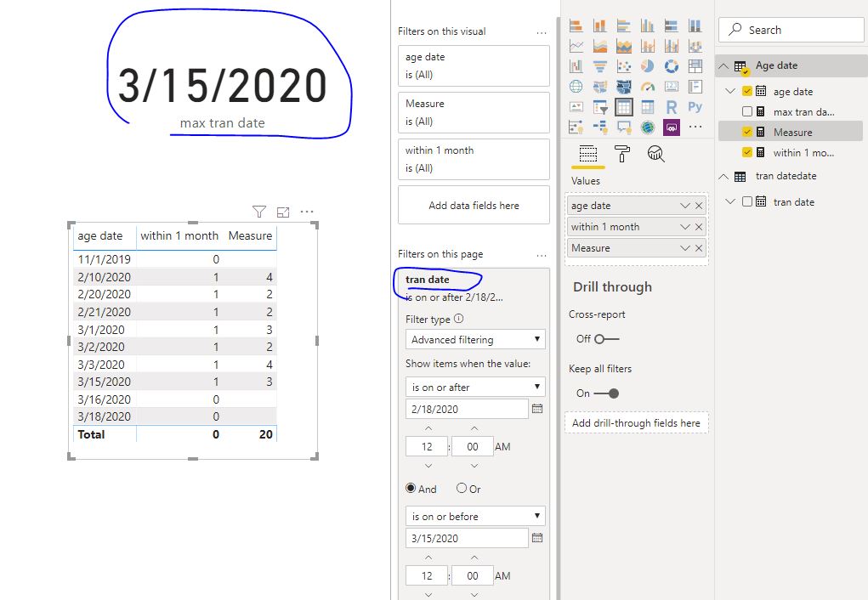Switch to the Fields pane tab
Image resolution: width=868 pixels, height=600 pixels.
coord(588,153)
